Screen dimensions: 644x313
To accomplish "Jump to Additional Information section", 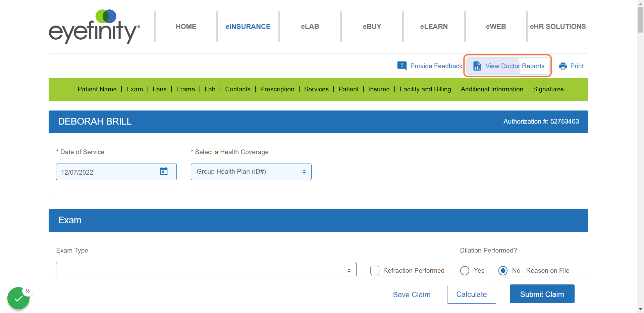I will [x=492, y=89].
